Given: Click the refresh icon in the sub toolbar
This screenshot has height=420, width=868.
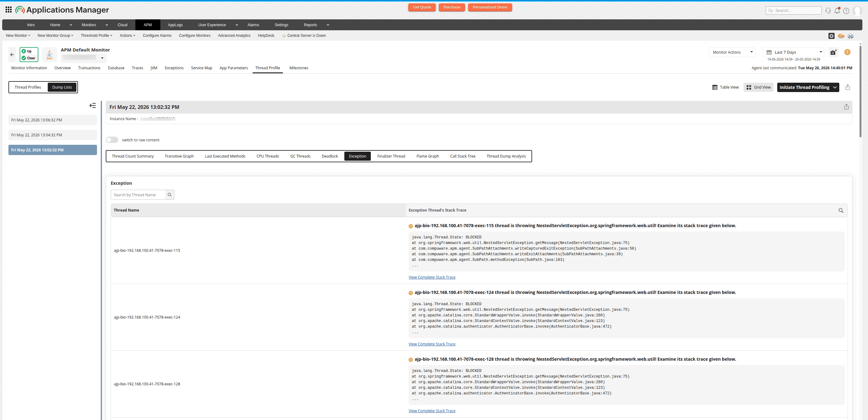Looking at the screenshot, I should [x=831, y=36].
